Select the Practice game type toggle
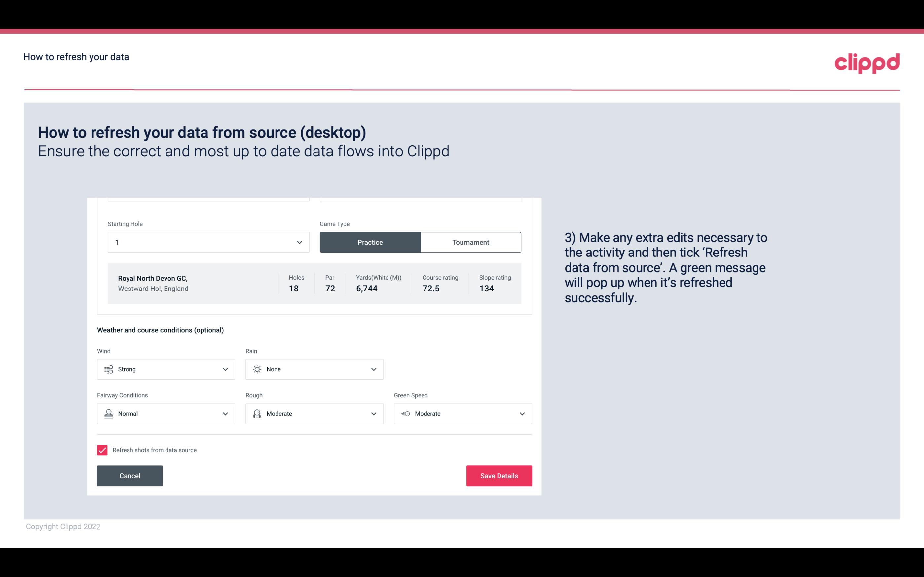This screenshot has height=577, width=924. tap(370, 242)
